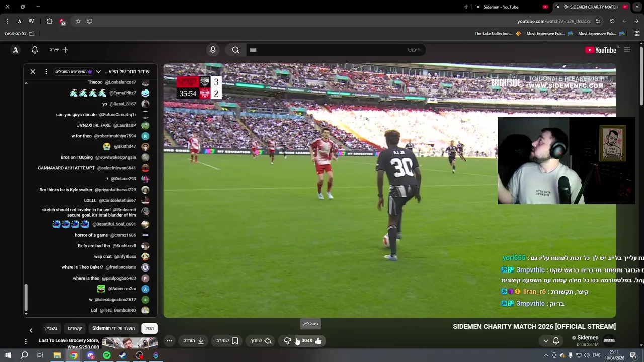Click the youtube.com address bar URL

point(554,21)
